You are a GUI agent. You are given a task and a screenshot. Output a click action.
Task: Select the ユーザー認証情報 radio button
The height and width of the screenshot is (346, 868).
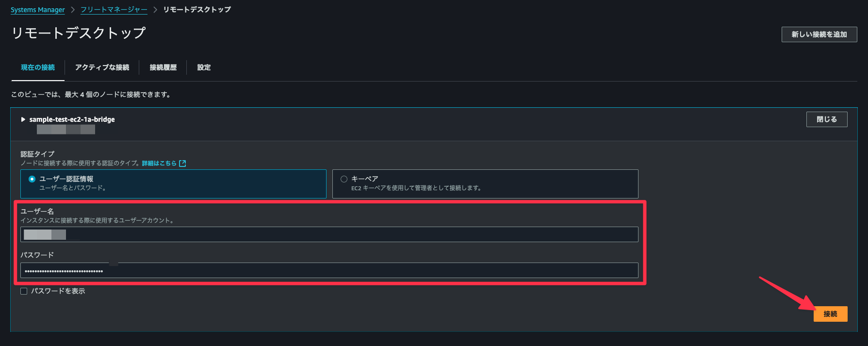pos(32,179)
